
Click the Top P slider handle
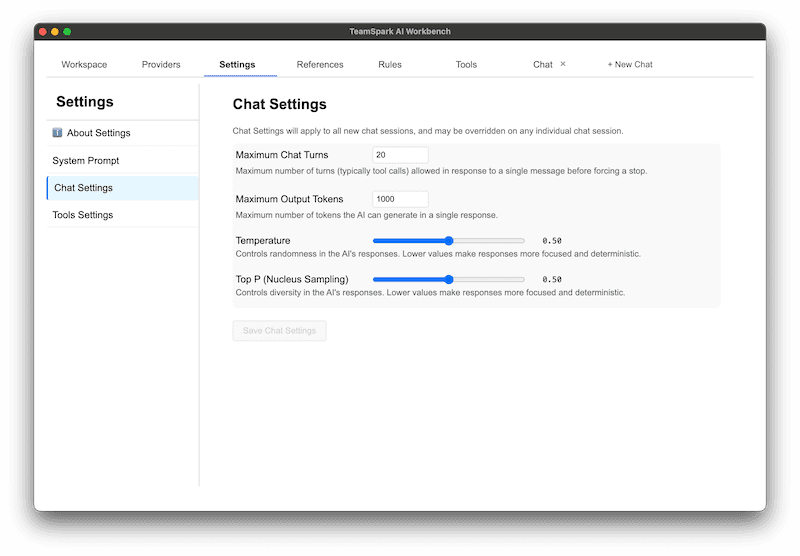pos(448,280)
